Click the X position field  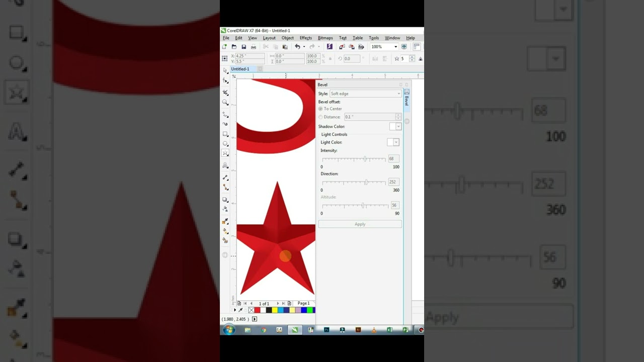(250, 56)
